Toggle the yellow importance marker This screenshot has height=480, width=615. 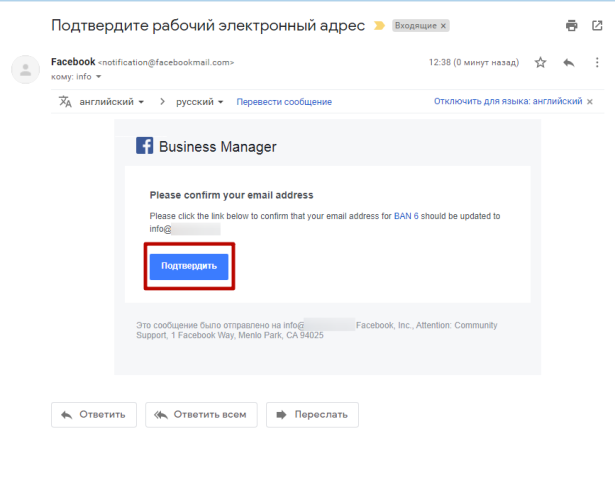click(x=379, y=25)
